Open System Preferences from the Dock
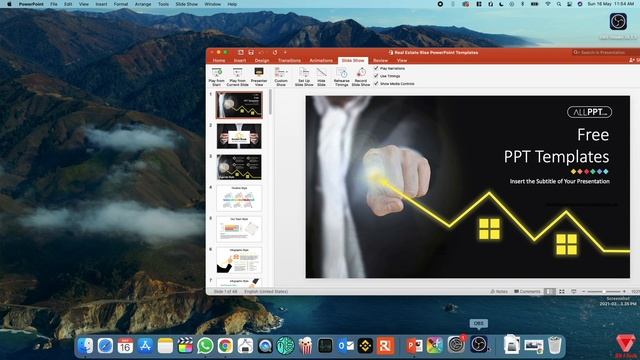The height and width of the screenshot is (360, 640). coord(456,345)
